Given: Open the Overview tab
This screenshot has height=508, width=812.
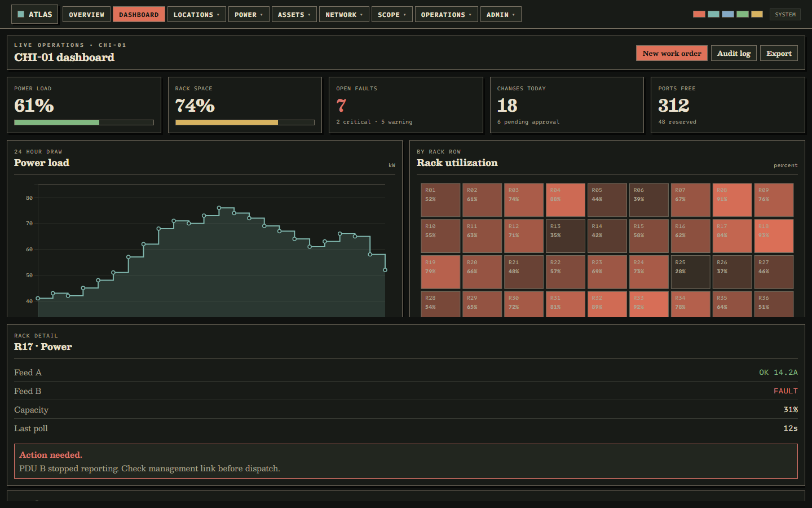Looking at the screenshot, I should point(86,14).
